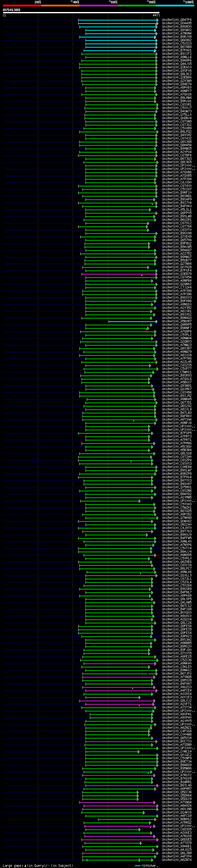Click hit label UniRef100_B9T763
Viewport: 197px width, 868px height.
tap(177, 531)
